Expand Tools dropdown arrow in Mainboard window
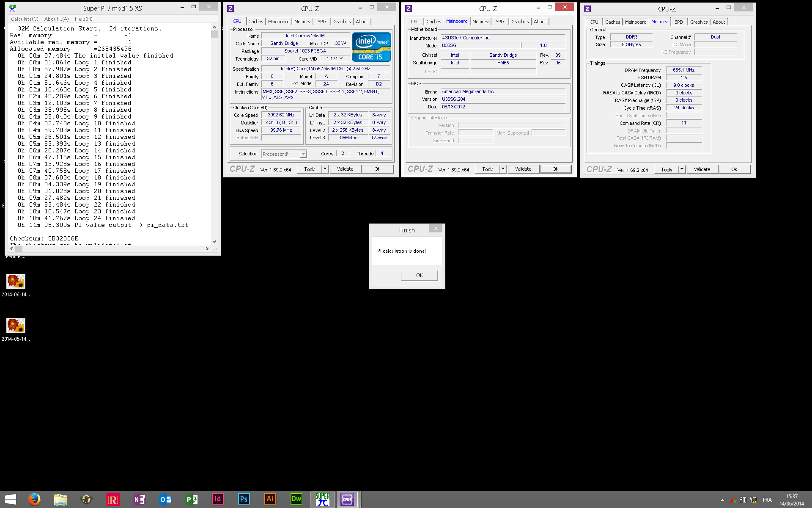 pos(503,169)
